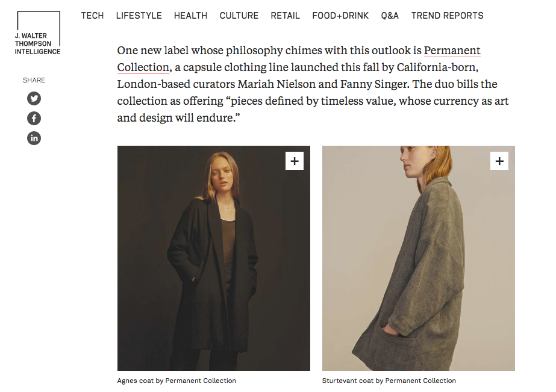Share the article on Facebook
The image size is (556, 392).
click(x=34, y=119)
